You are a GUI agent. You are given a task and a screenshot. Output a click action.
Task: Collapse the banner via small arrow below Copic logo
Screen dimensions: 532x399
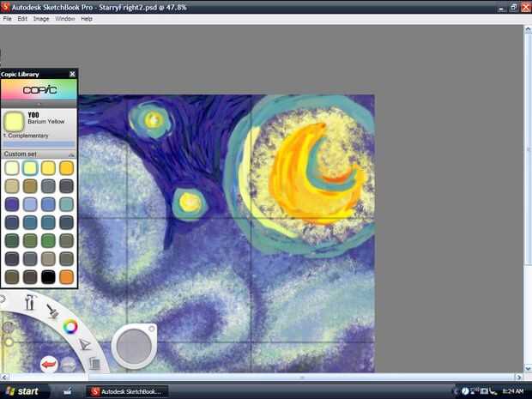pos(39,104)
